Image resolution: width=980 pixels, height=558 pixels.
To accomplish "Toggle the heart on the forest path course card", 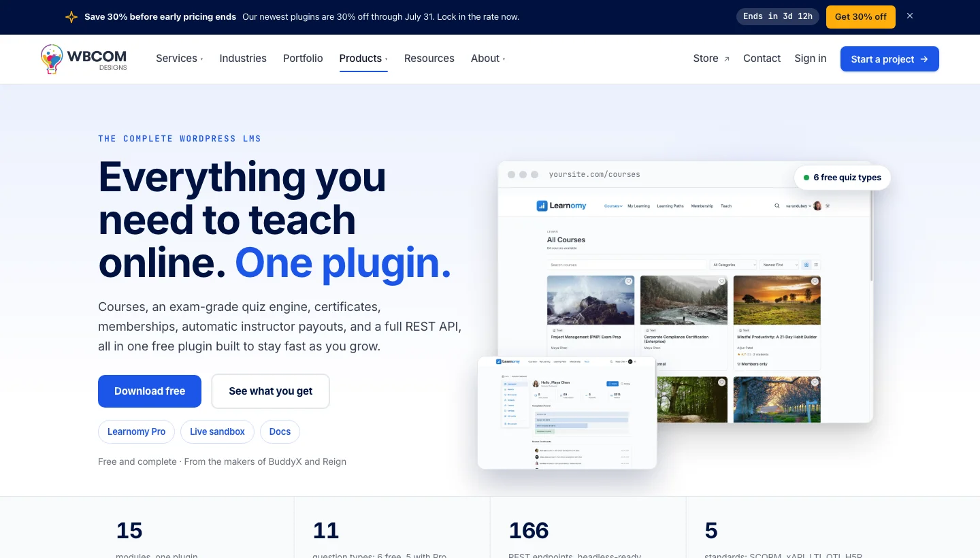I will (x=721, y=382).
